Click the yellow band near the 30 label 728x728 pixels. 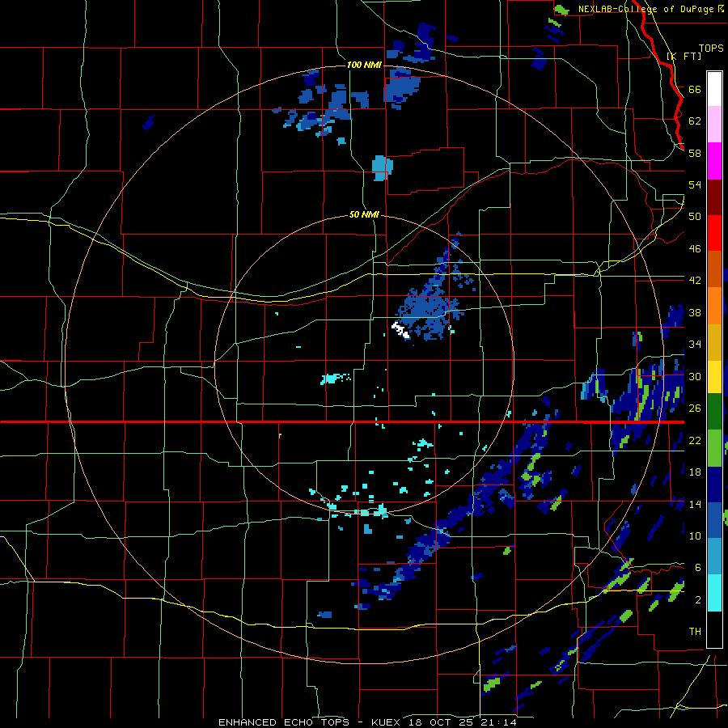point(714,376)
